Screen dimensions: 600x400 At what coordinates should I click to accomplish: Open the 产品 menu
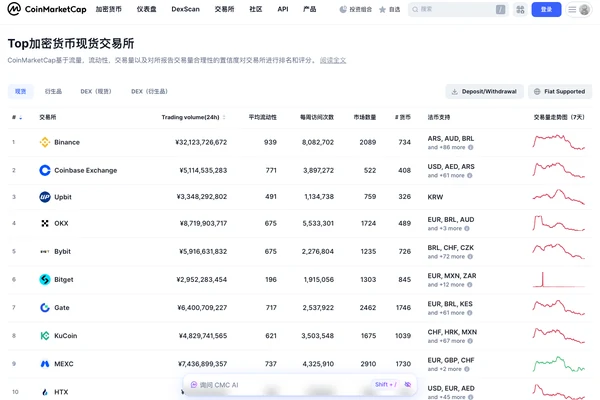pyautogui.click(x=310, y=9)
